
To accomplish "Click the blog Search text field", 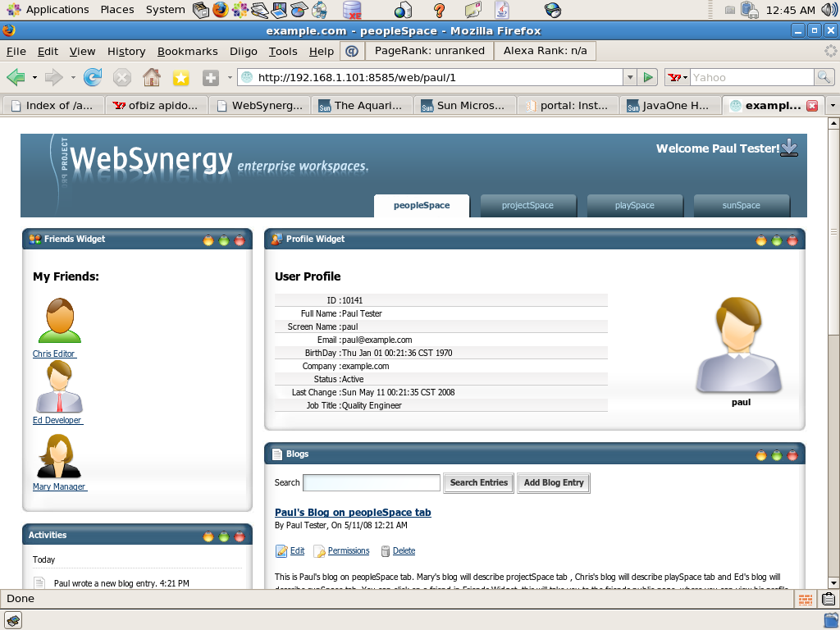I will pos(372,482).
